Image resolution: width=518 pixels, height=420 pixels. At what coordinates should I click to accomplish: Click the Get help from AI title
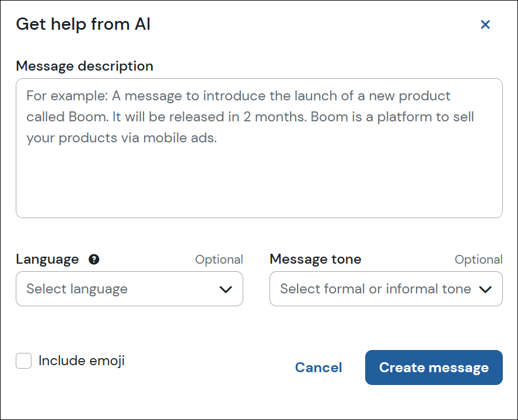83,24
